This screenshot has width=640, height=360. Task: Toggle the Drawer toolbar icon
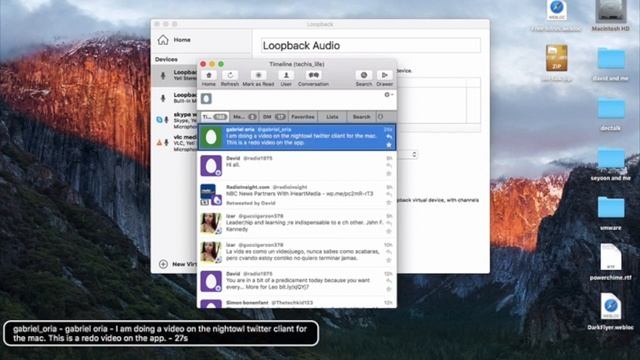tap(384, 75)
